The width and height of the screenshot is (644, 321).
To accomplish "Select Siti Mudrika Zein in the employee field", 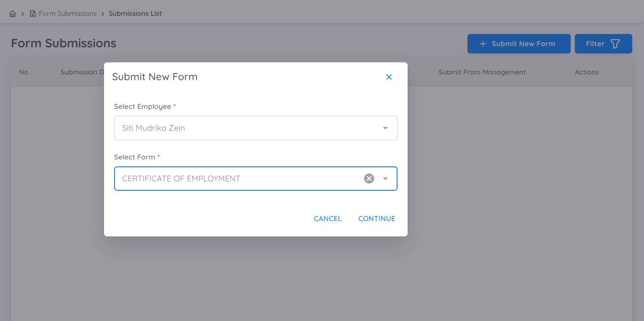I will click(x=255, y=128).
